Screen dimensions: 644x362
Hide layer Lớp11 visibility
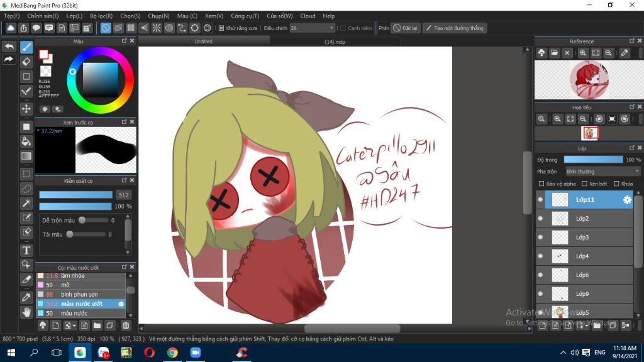540,199
